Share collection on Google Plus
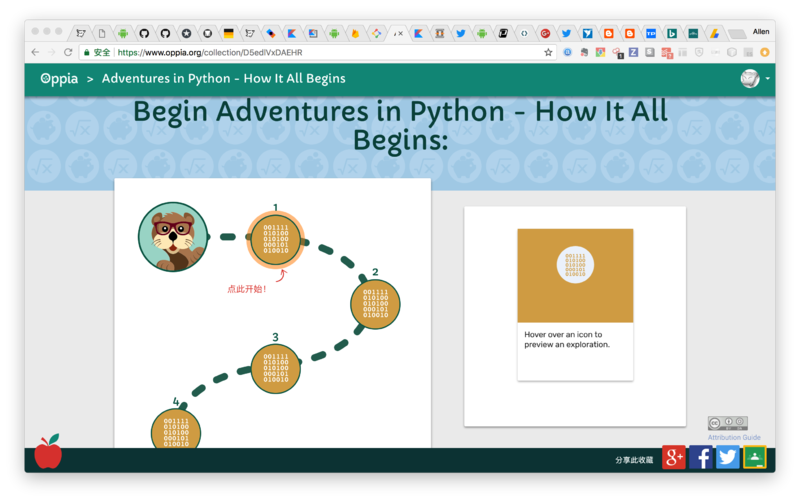Screen dimensions: 800x502 674,458
